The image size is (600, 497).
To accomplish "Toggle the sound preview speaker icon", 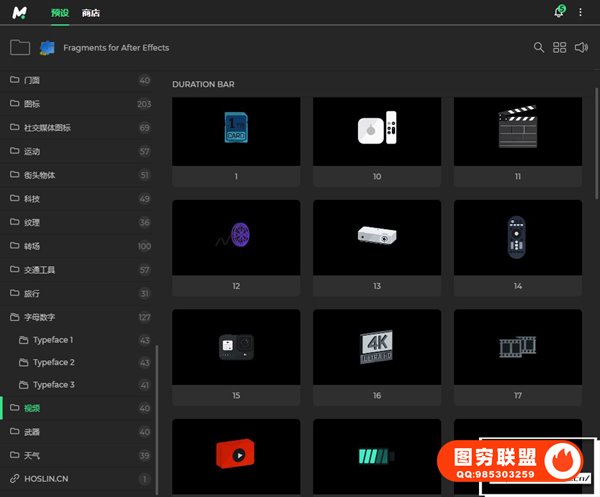I will pos(582,47).
